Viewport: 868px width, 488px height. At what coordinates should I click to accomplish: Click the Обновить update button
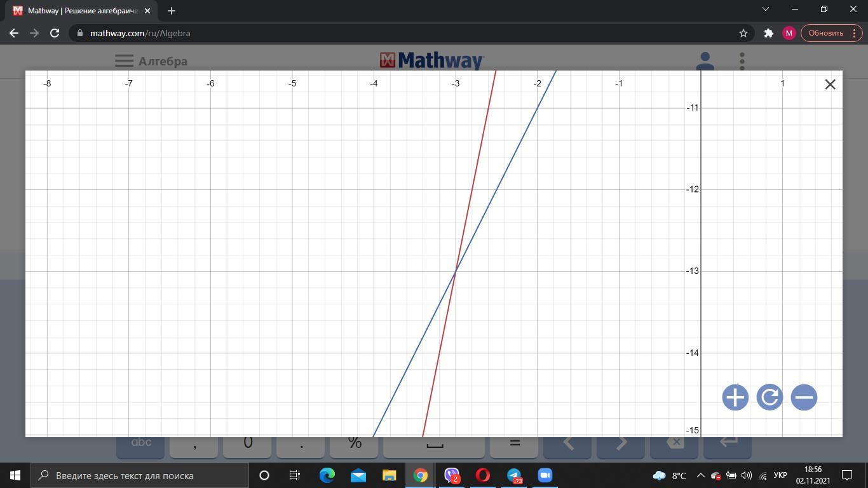[825, 33]
